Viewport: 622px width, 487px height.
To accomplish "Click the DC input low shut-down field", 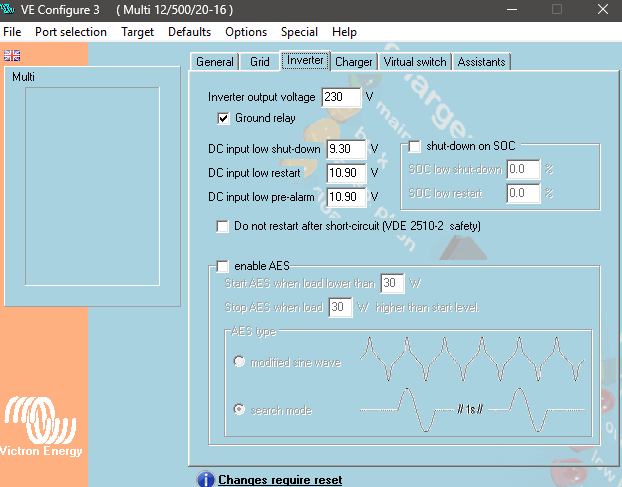I will [x=346, y=149].
